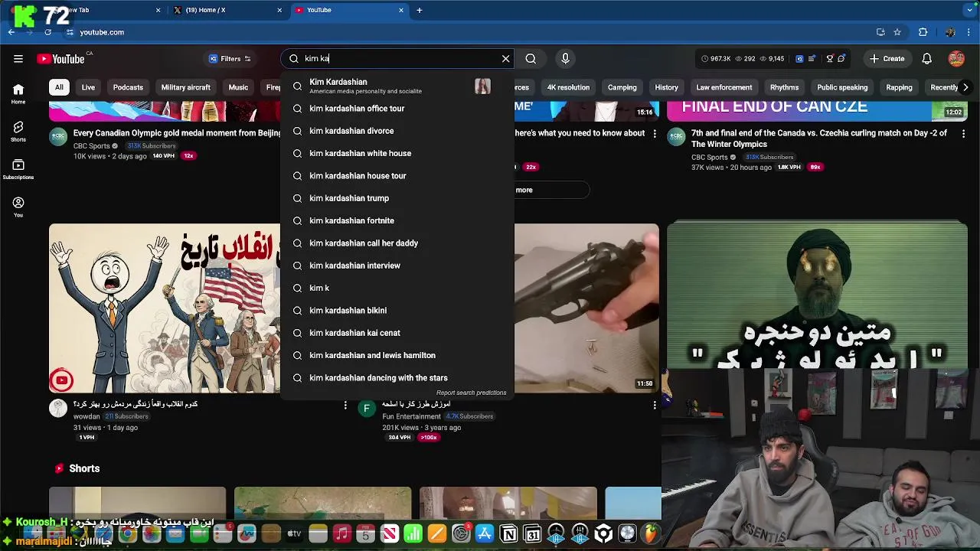
Task: Open Shorts in the sidebar
Action: (18, 132)
